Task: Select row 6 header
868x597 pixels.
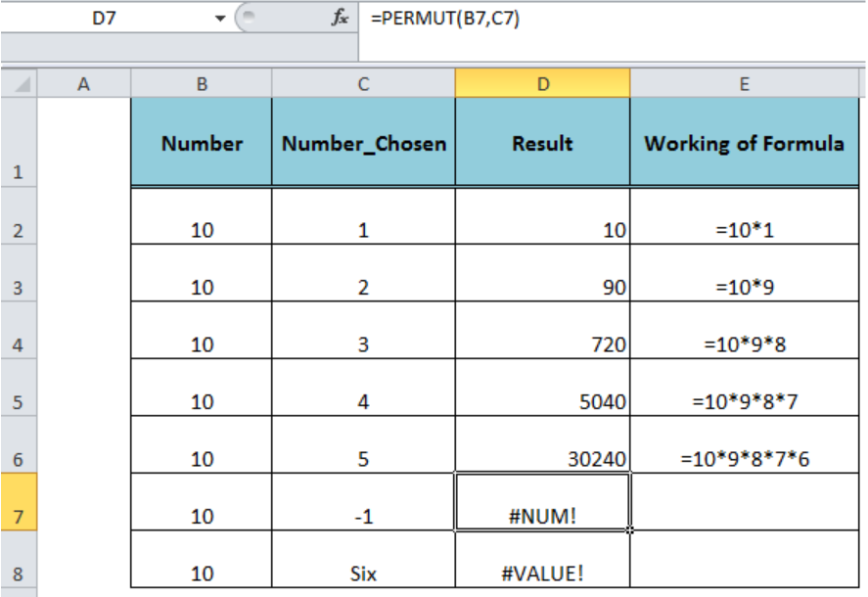Action: coord(19,444)
